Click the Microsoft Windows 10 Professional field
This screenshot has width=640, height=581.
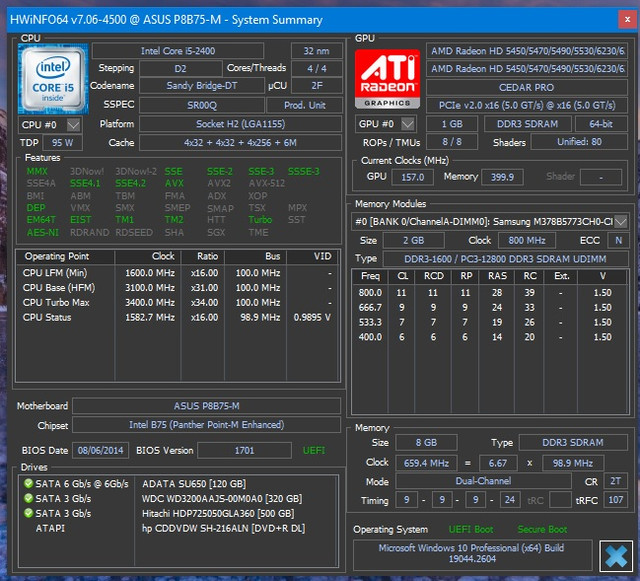tap(472, 553)
